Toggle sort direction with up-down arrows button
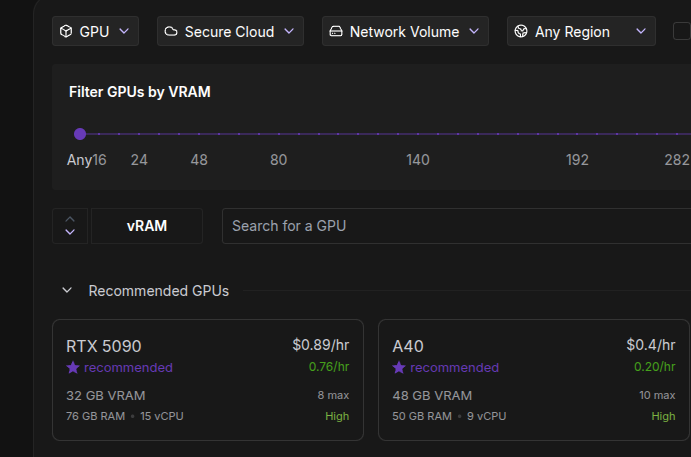The width and height of the screenshot is (691, 457). [x=69, y=226]
